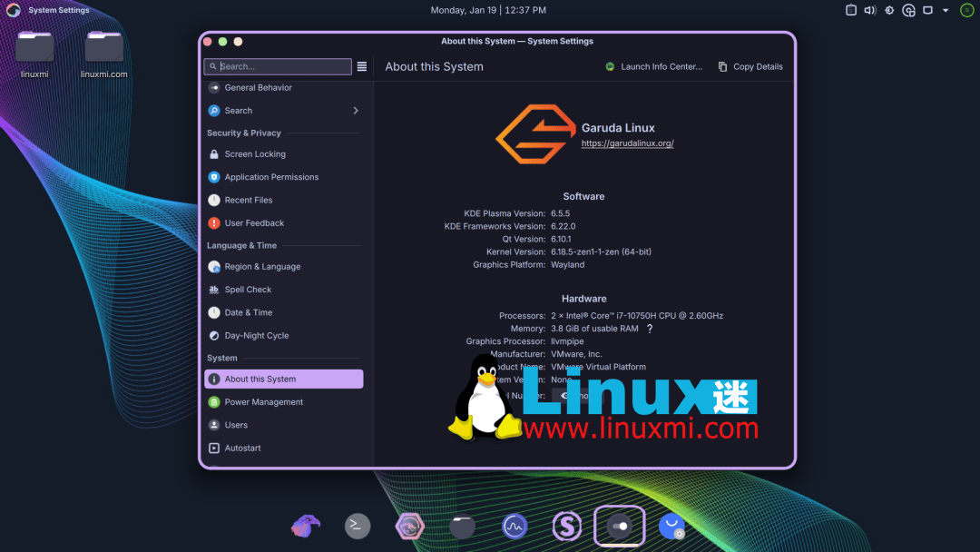Open the linuxmi desktop folder
The width and height of the screenshot is (980, 552).
(x=34, y=54)
